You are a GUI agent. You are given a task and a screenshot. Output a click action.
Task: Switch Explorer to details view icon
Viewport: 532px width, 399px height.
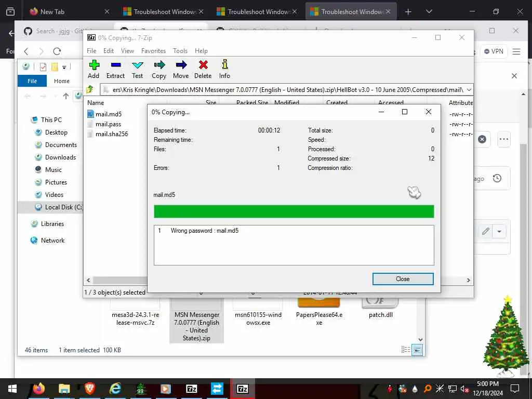point(405,350)
